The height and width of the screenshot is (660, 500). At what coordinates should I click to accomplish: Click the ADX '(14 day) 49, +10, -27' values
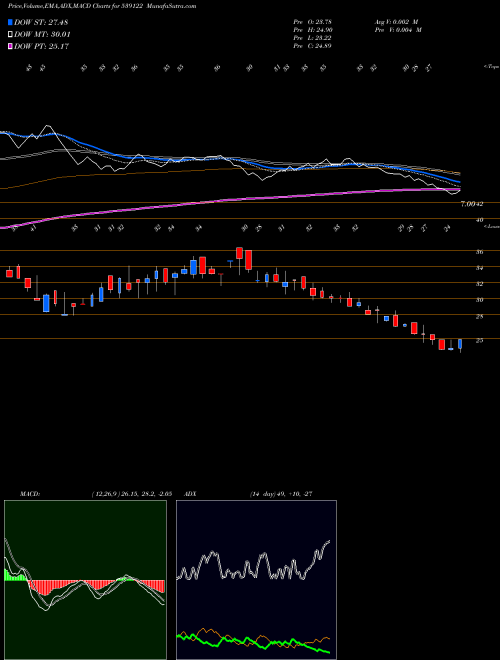point(281,494)
